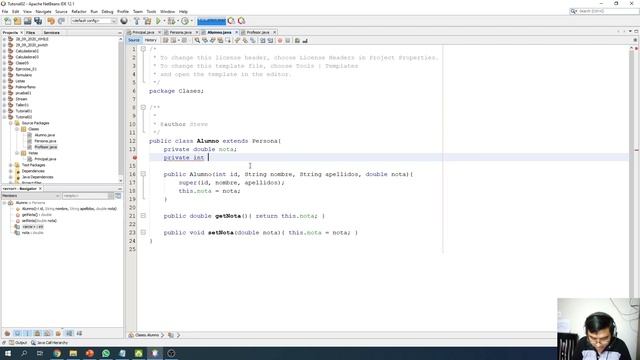
Task: Click the Source view button
Action: click(x=134, y=40)
